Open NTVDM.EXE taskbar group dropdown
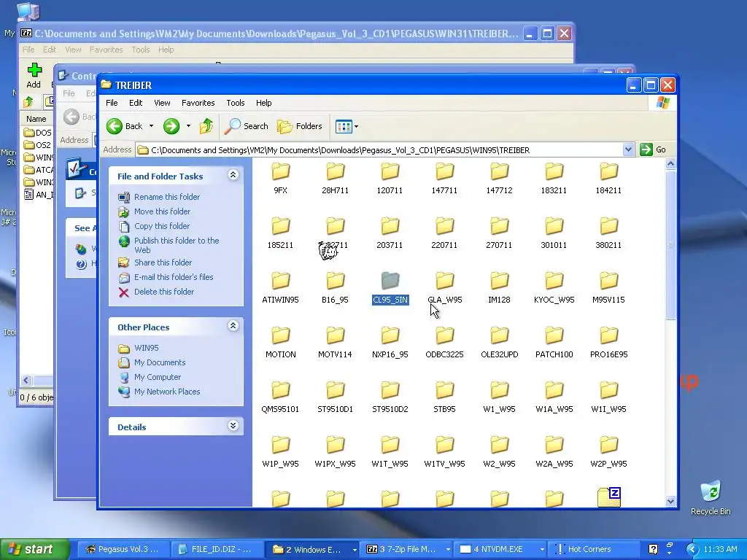 [x=542, y=550]
